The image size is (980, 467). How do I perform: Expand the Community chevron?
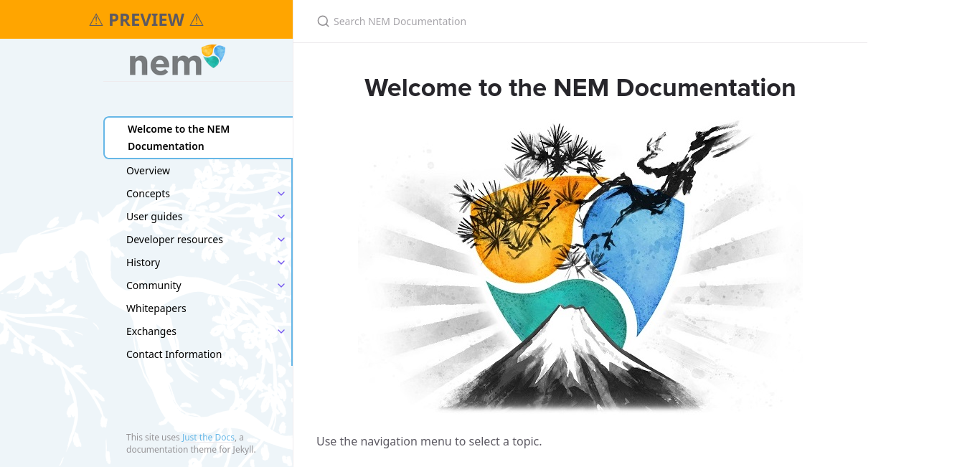pyautogui.click(x=281, y=286)
